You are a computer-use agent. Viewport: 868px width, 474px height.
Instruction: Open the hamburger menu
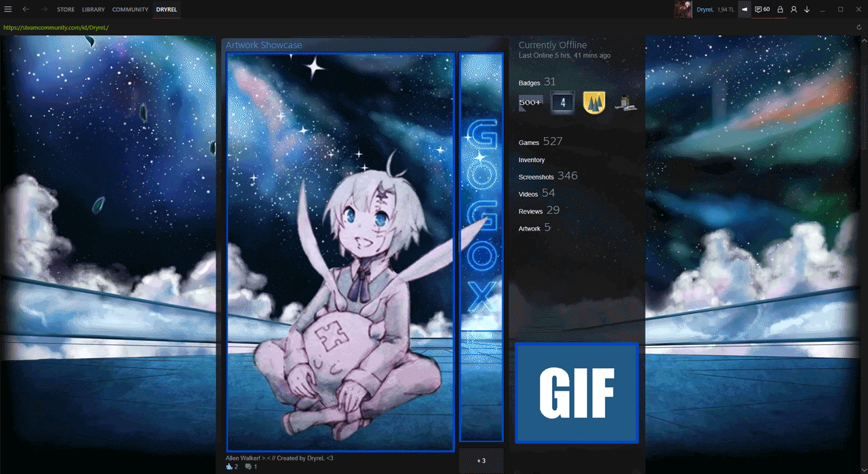[x=8, y=9]
